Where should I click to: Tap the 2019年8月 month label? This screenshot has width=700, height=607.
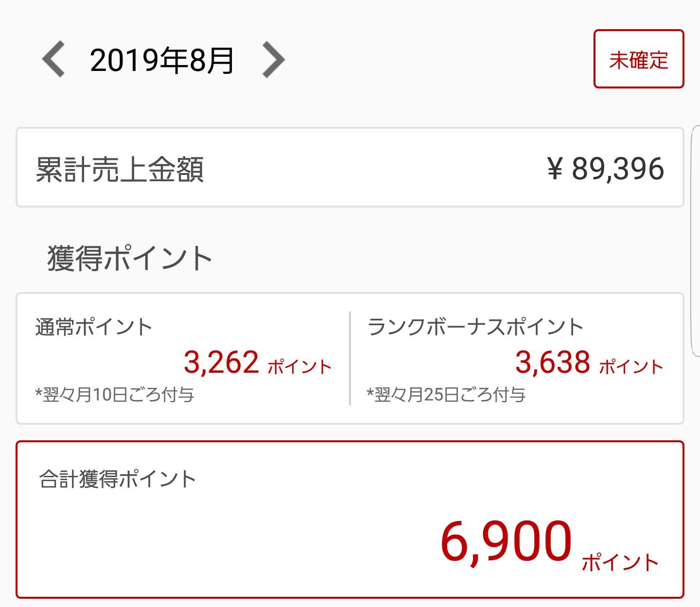(162, 61)
